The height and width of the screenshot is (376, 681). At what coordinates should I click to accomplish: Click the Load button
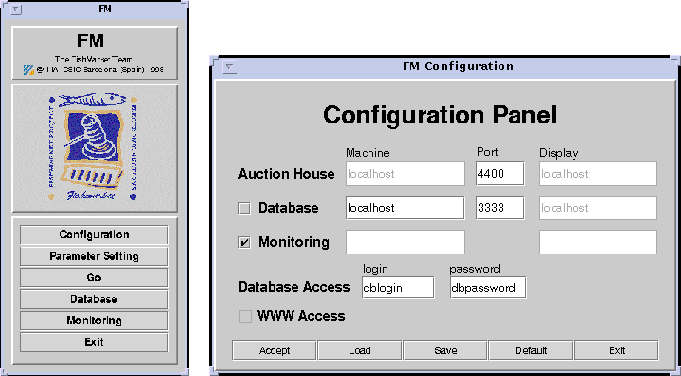coord(360,350)
